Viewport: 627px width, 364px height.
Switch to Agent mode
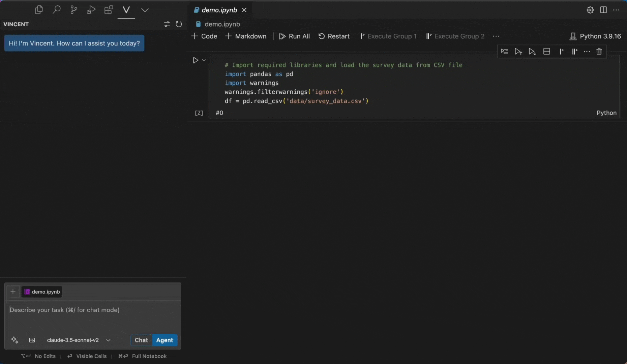pyautogui.click(x=165, y=340)
